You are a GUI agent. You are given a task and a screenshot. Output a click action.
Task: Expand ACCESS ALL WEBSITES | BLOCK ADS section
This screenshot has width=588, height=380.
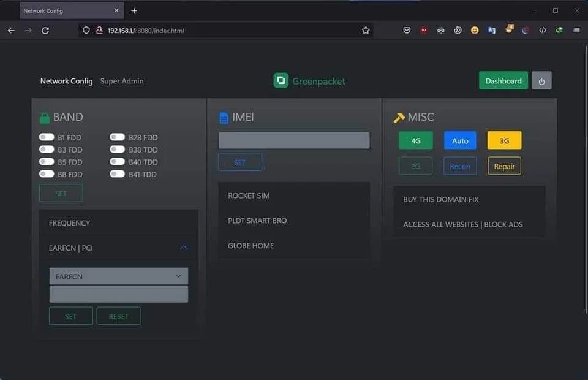pos(469,224)
